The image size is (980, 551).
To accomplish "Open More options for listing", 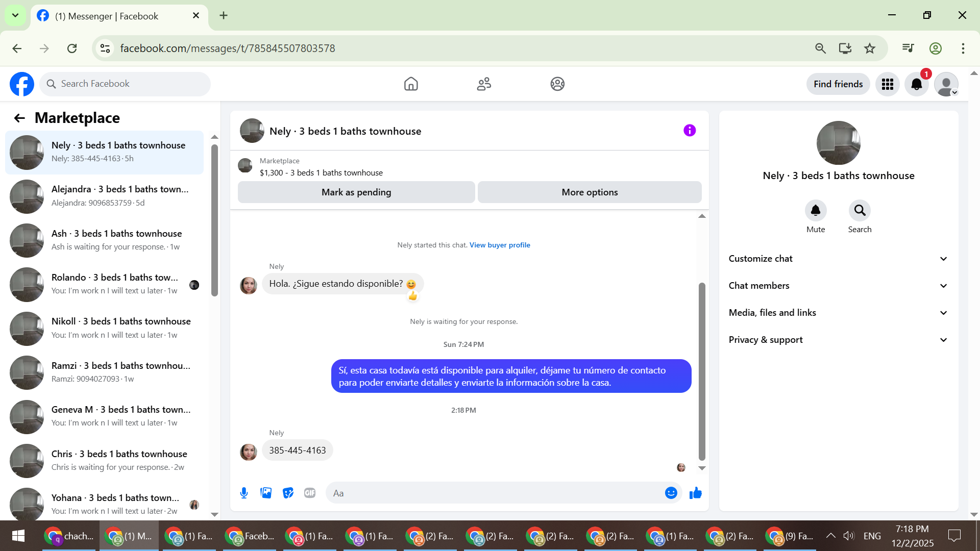I will point(590,192).
